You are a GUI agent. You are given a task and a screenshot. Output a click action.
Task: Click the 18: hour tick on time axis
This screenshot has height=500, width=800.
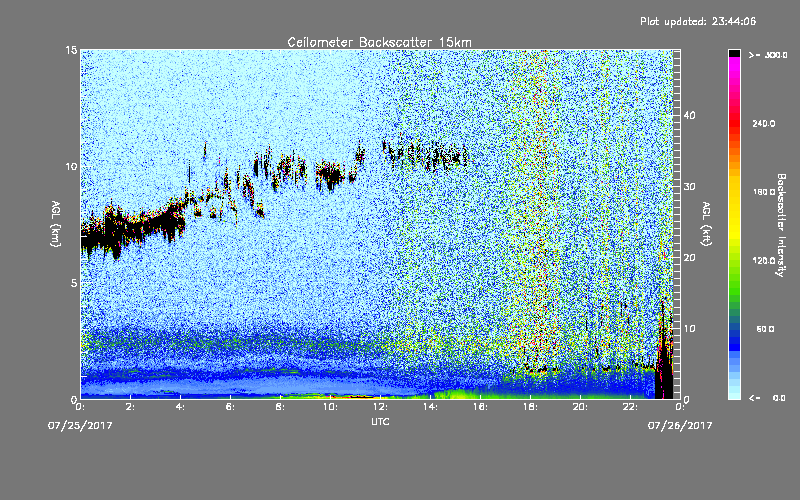point(531,407)
